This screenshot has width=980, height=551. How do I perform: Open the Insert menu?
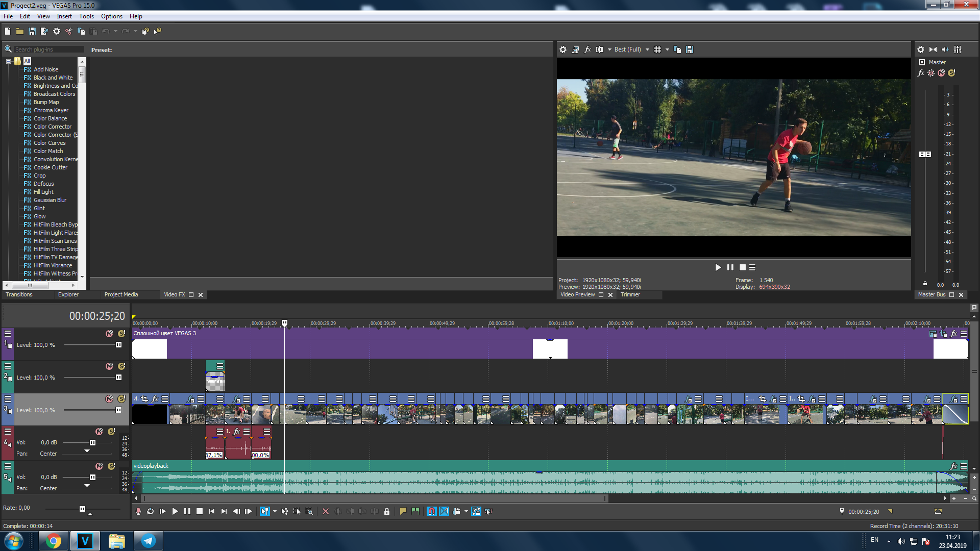(x=64, y=16)
